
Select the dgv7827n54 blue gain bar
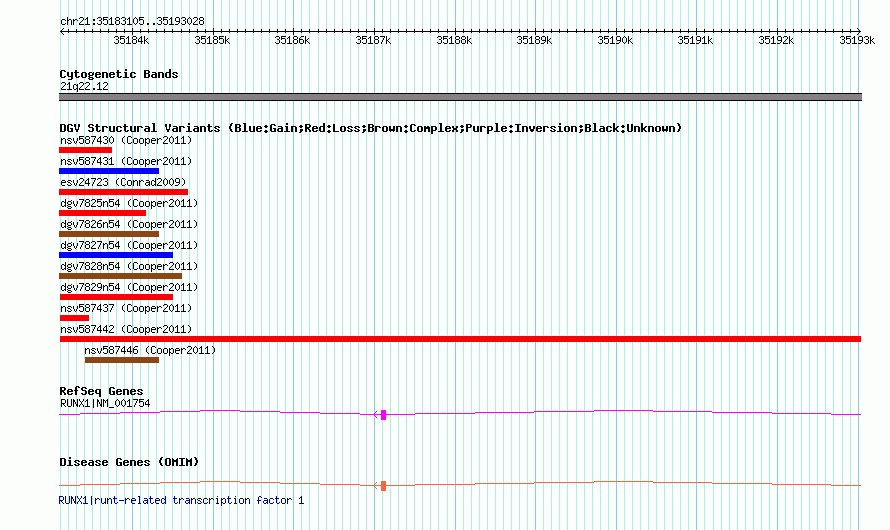pos(116,255)
